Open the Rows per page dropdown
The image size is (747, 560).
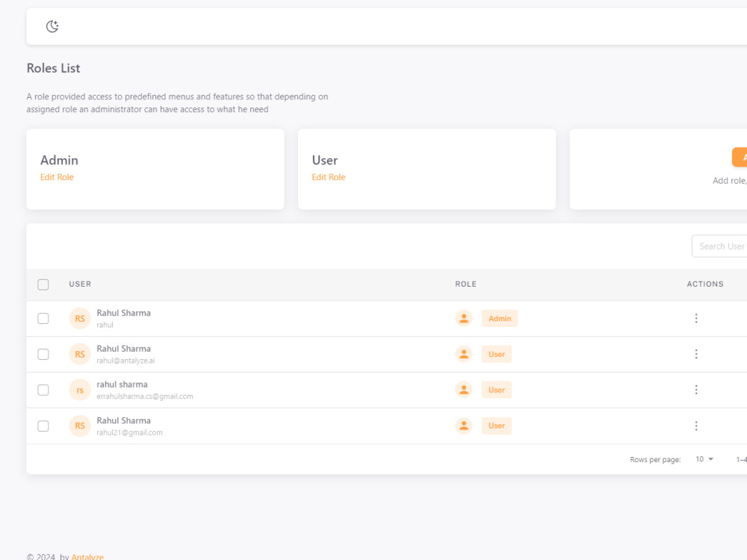pos(704,458)
